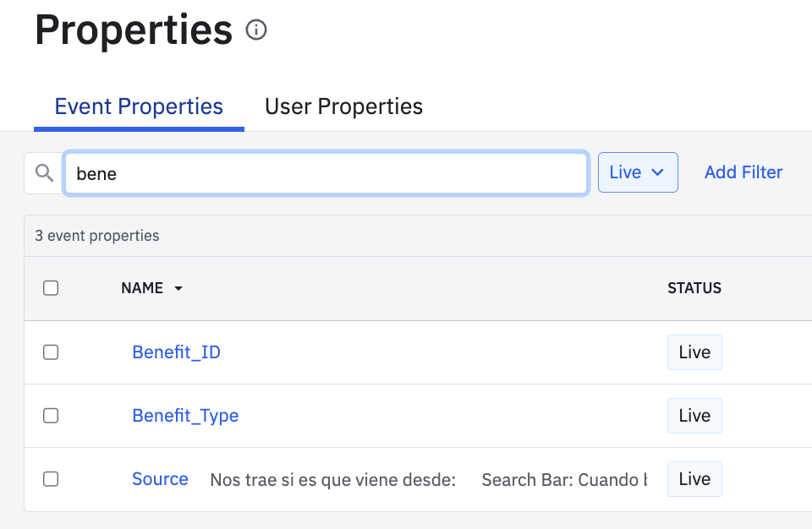Screen dimensions: 812x529
Task: Open the Benefit_Type property link
Action: click(x=185, y=416)
